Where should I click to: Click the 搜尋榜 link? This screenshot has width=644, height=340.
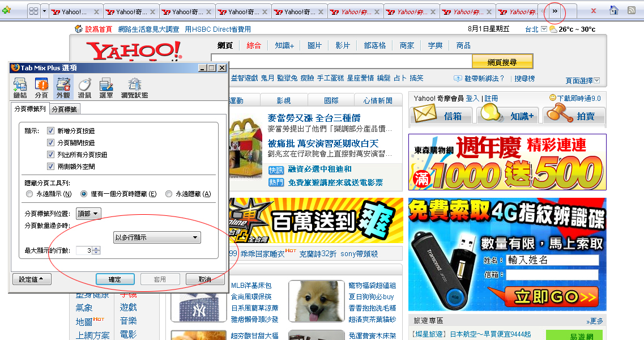[x=524, y=78]
